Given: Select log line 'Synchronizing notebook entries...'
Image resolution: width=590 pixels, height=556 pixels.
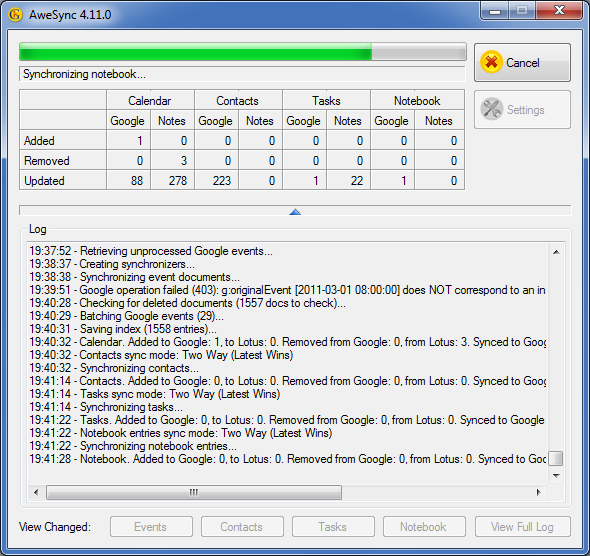Looking at the screenshot, I should (x=133, y=446).
